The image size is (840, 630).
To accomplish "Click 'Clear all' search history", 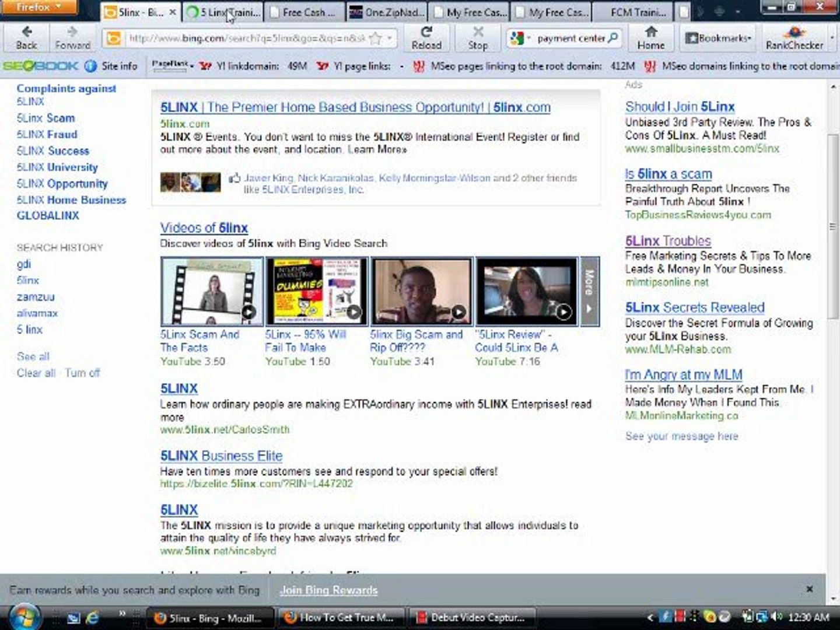I will point(36,373).
